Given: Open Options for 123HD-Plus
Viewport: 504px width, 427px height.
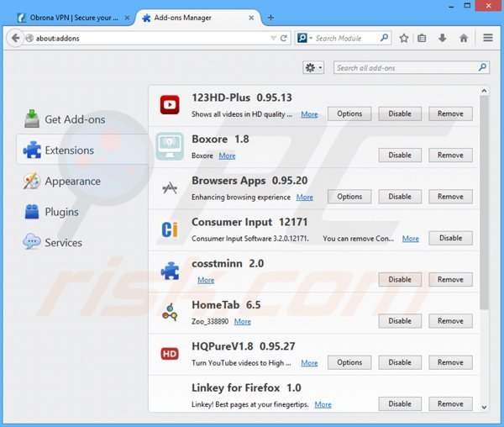Looking at the screenshot, I should 349,113.
